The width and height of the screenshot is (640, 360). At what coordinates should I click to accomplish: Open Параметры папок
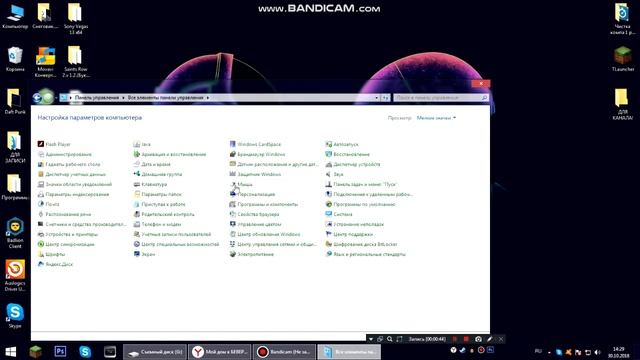tap(158, 194)
